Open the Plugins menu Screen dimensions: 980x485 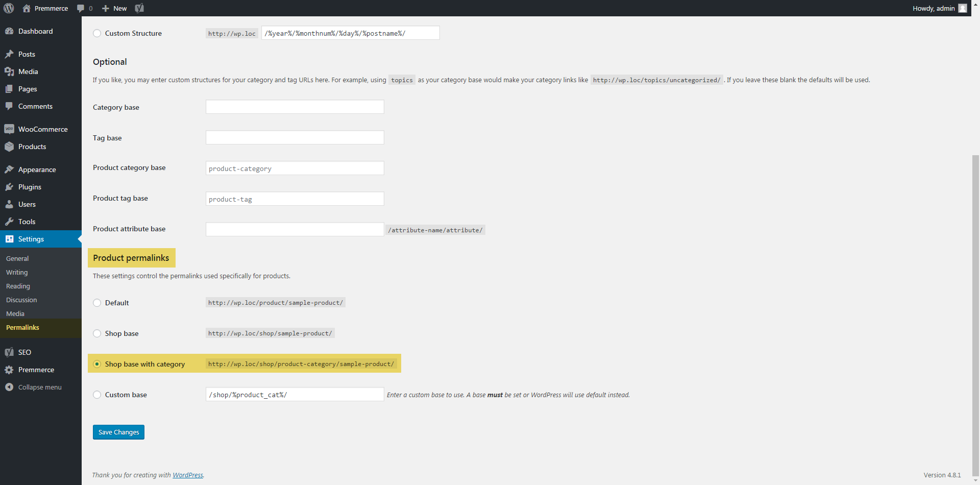point(41,187)
